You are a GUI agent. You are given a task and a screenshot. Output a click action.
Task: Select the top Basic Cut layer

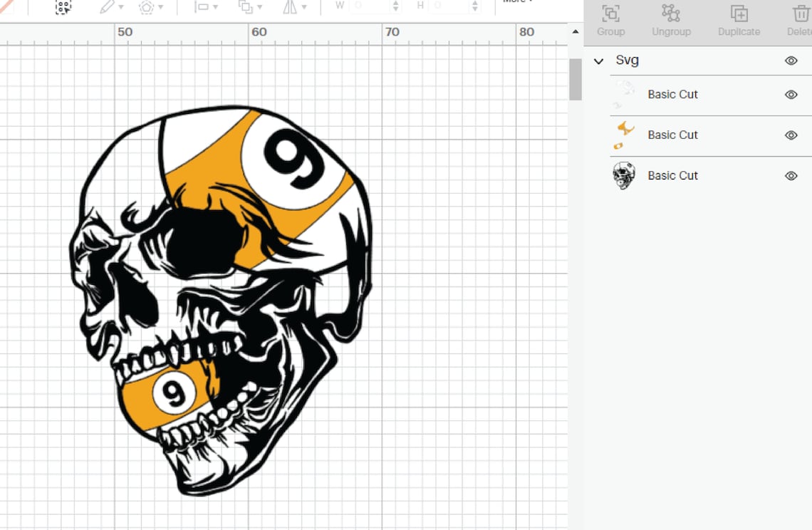pyautogui.click(x=672, y=94)
